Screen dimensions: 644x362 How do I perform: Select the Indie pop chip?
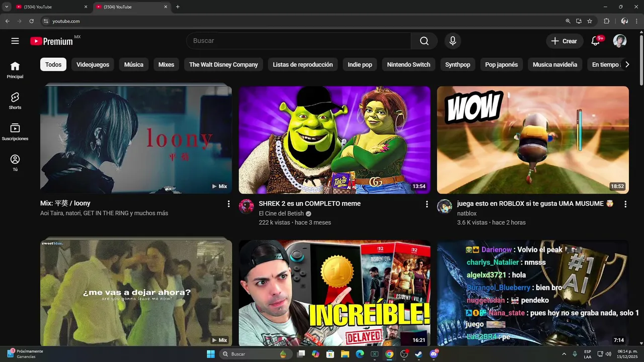click(x=360, y=64)
